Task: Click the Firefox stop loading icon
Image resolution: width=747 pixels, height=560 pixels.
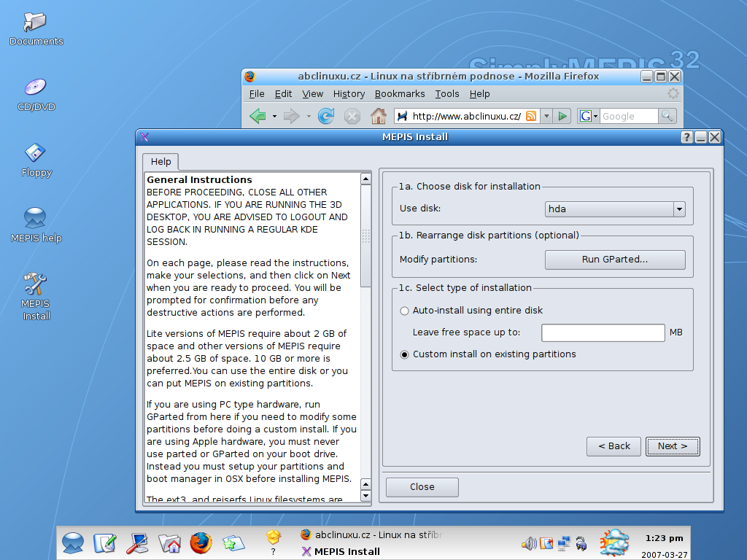Action: (352, 116)
